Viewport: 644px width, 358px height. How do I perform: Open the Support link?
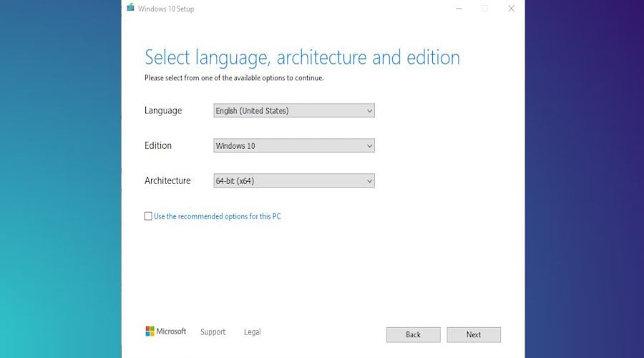(213, 332)
